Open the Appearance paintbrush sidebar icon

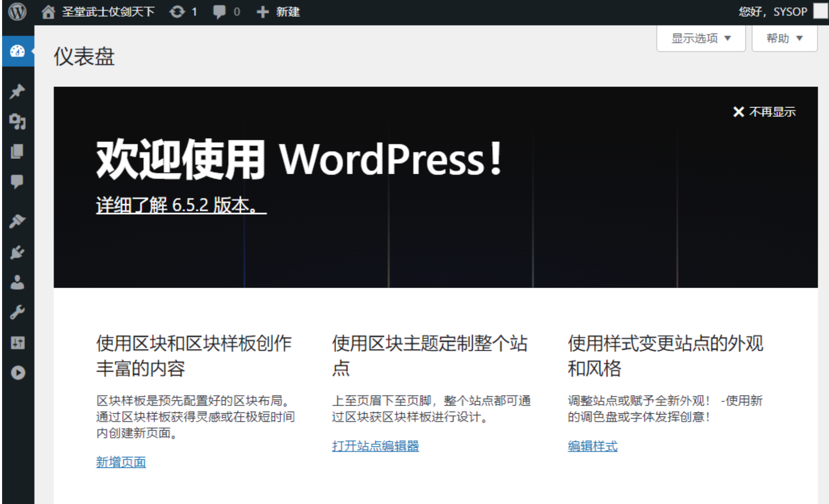pyautogui.click(x=17, y=221)
